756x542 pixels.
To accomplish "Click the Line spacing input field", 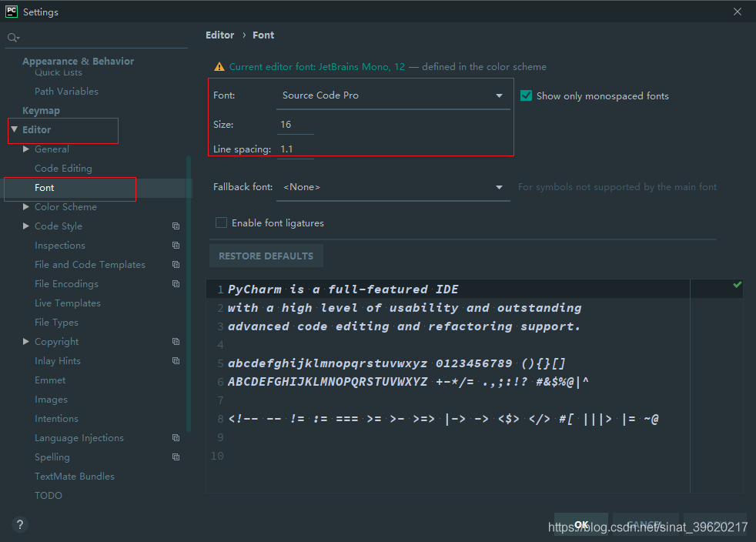I will point(295,149).
